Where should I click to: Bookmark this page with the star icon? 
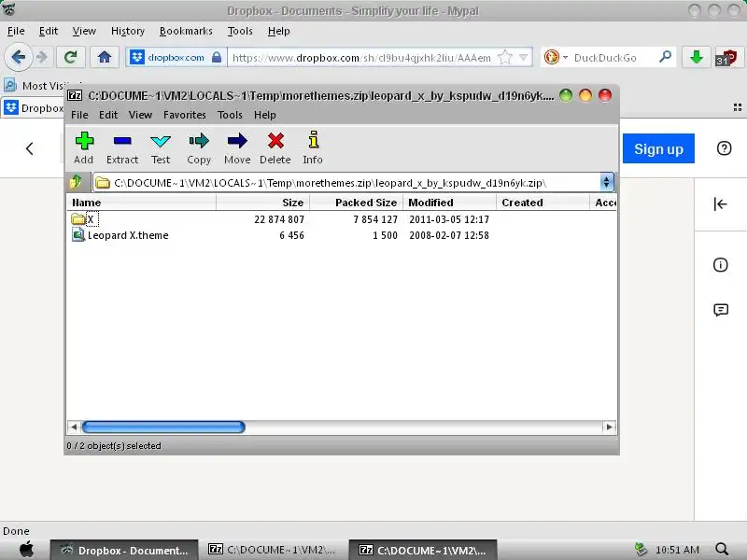504,58
